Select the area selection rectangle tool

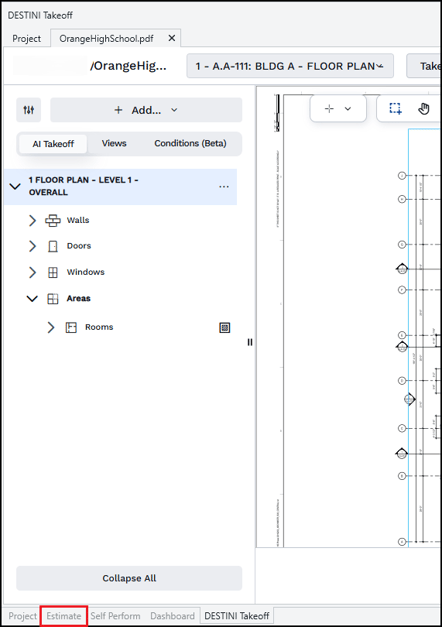pos(395,108)
